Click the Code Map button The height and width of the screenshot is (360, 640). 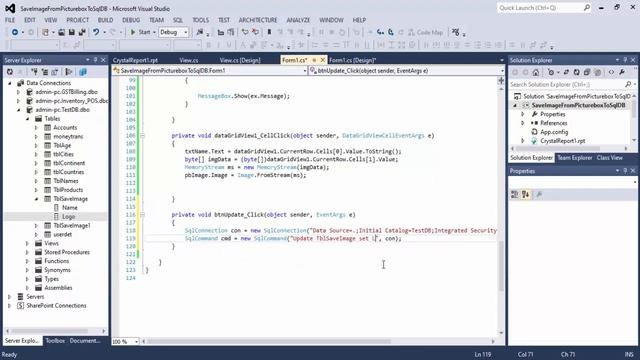[x=425, y=32]
